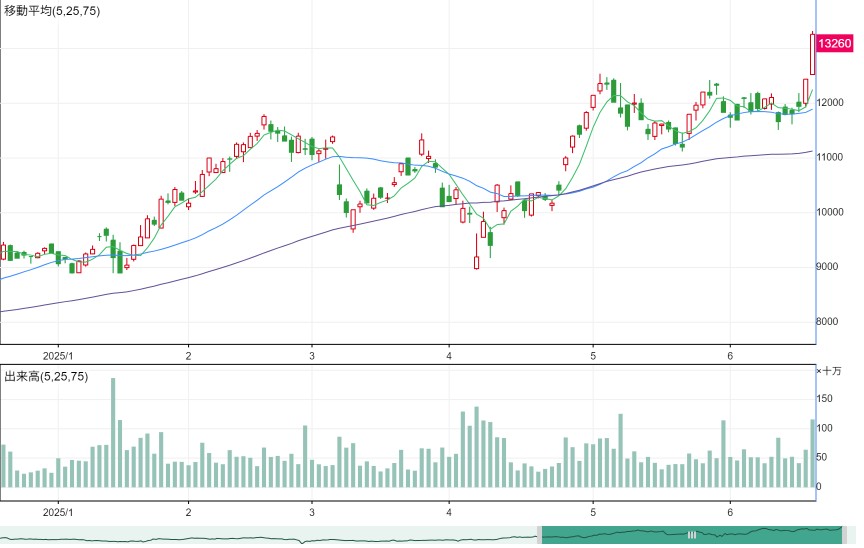The width and height of the screenshot is (864, 548).
Task: Click the pink 13260 current price tag
Action: coord(835,44)
